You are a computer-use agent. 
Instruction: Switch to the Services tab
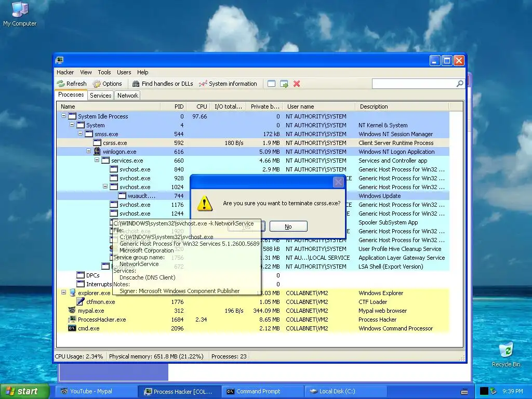100,96
